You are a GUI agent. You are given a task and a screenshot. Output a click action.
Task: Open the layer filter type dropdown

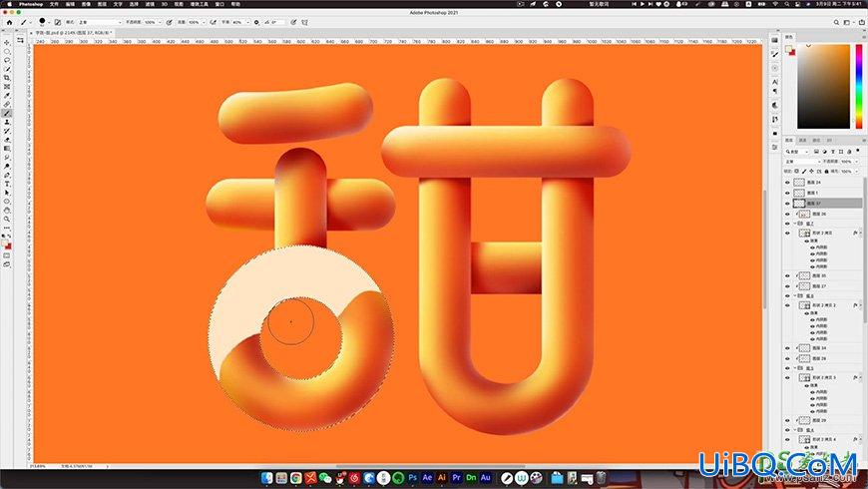[797, 151]
